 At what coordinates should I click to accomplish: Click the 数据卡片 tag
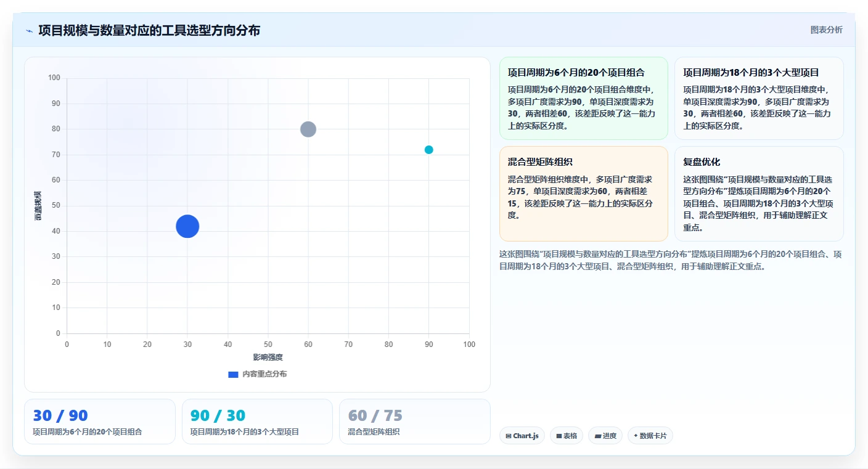650,436
